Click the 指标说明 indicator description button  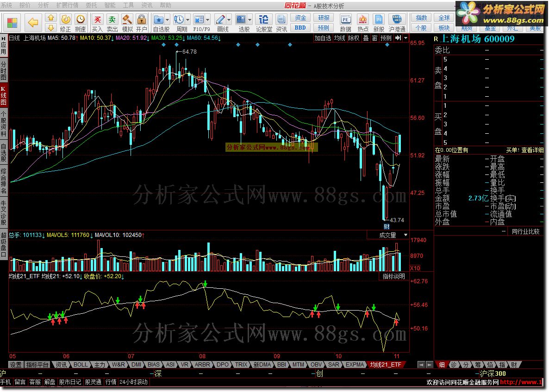[393, 276]
